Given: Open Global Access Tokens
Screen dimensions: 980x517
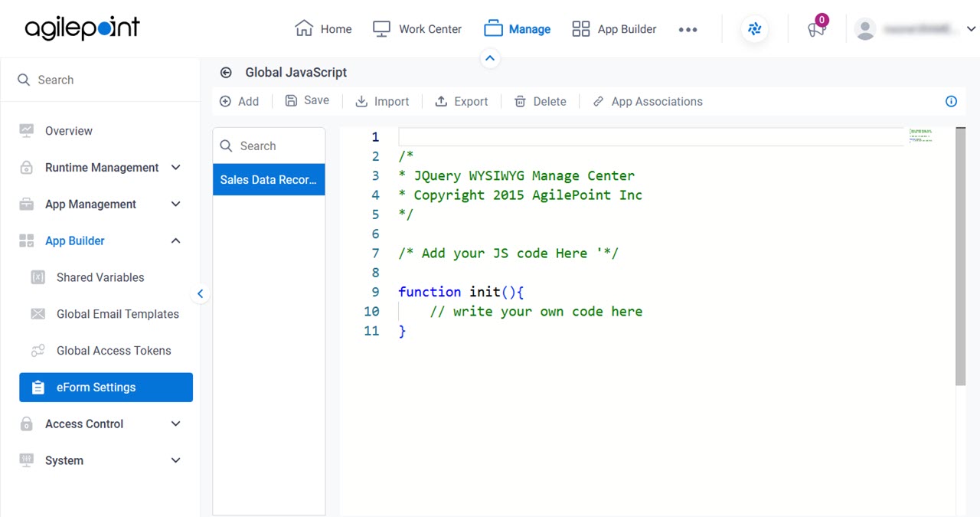Looking at the screenshot, I should click(114, 351).
